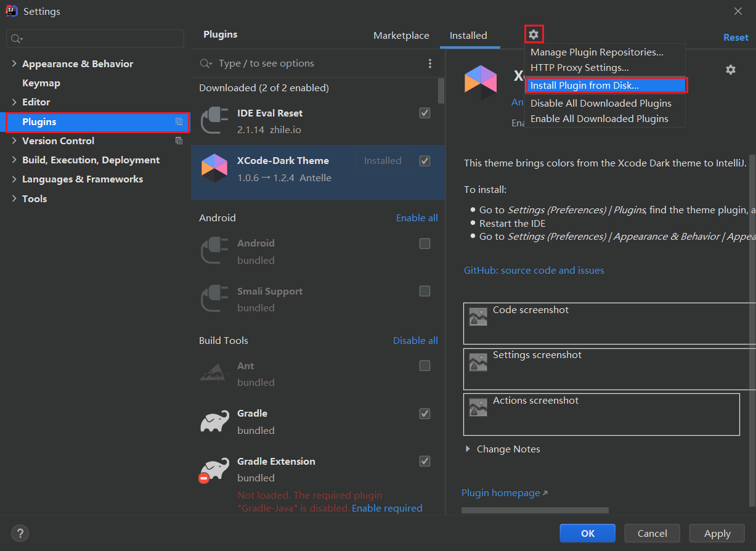Click the Actions screenshot broken image icon
The width and height of the screenshot is (756, 551).
click(478, 407)
